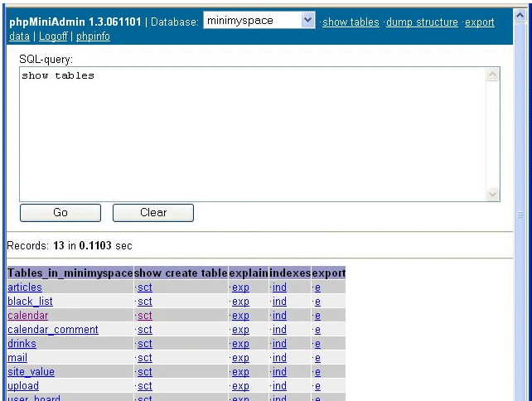Viewport: 532px width, 401px height.
Task: Click exp link for articles row
Action: [240, 287]
